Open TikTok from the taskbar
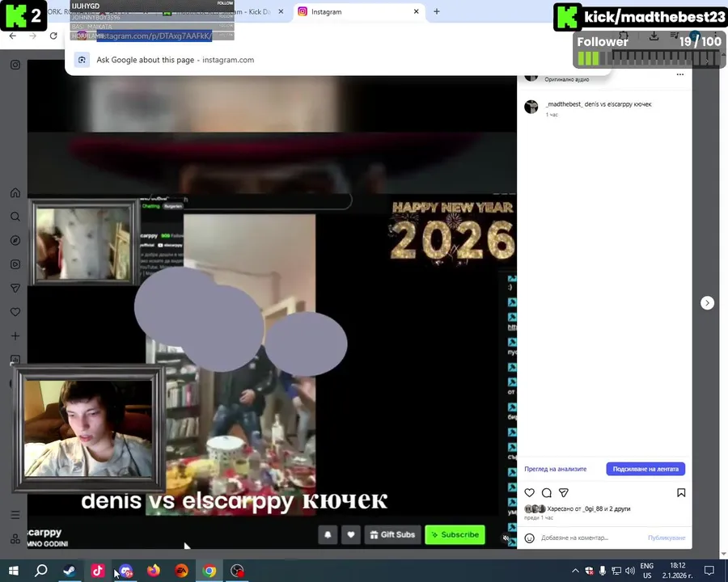 98,571
